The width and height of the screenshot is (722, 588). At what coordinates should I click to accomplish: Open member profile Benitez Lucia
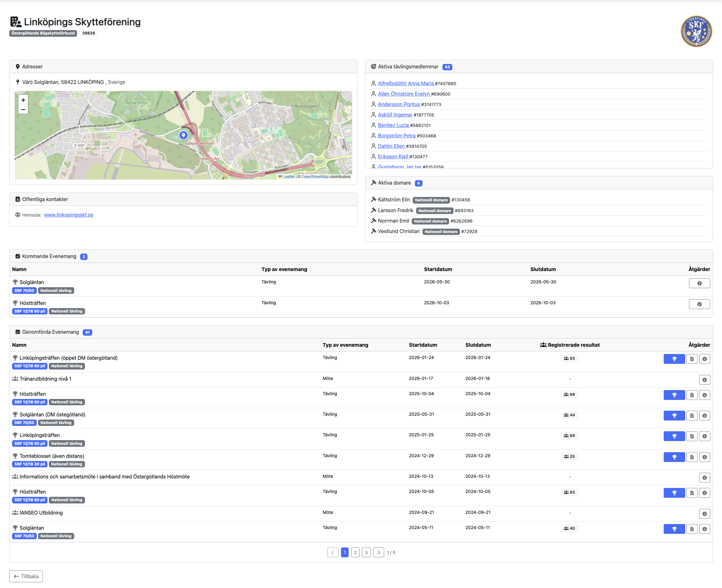393,125
